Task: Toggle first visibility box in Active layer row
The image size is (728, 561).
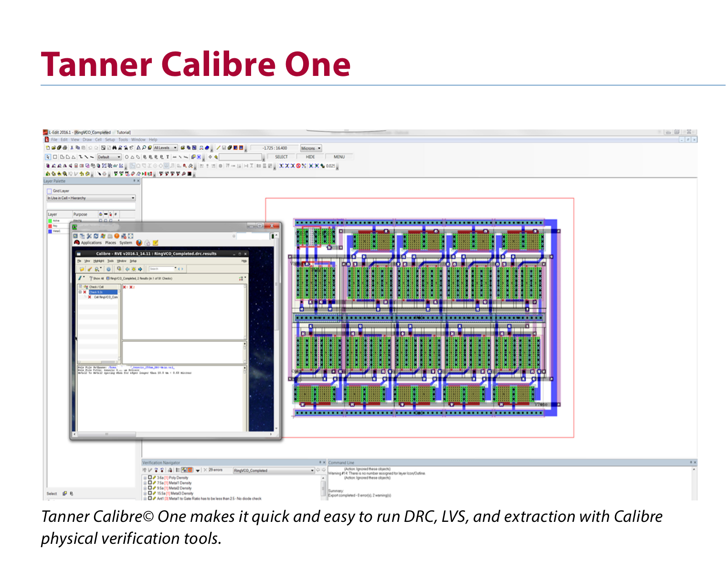Action: tap(101, 221)
